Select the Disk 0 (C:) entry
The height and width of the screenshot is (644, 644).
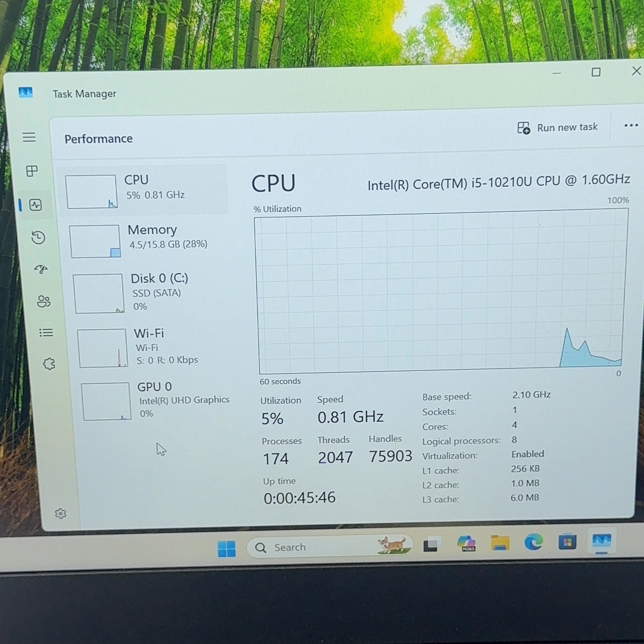tap(150, 293)
